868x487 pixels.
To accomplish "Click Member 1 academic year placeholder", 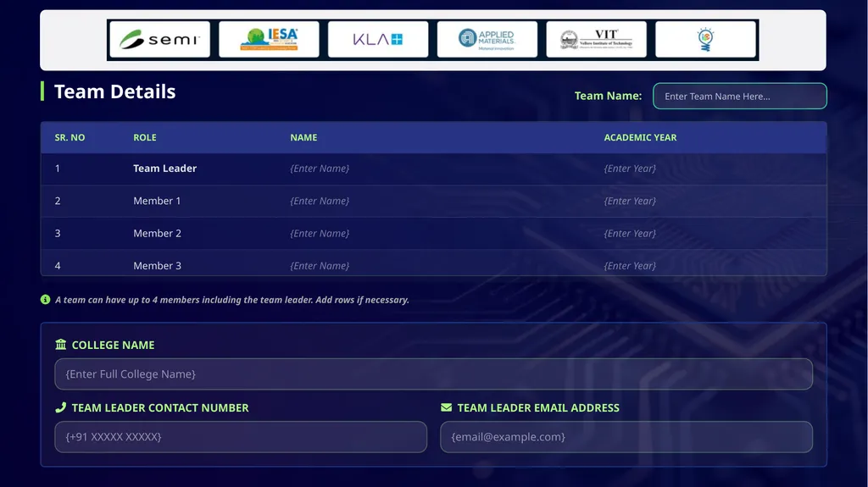I will point(630,201).
